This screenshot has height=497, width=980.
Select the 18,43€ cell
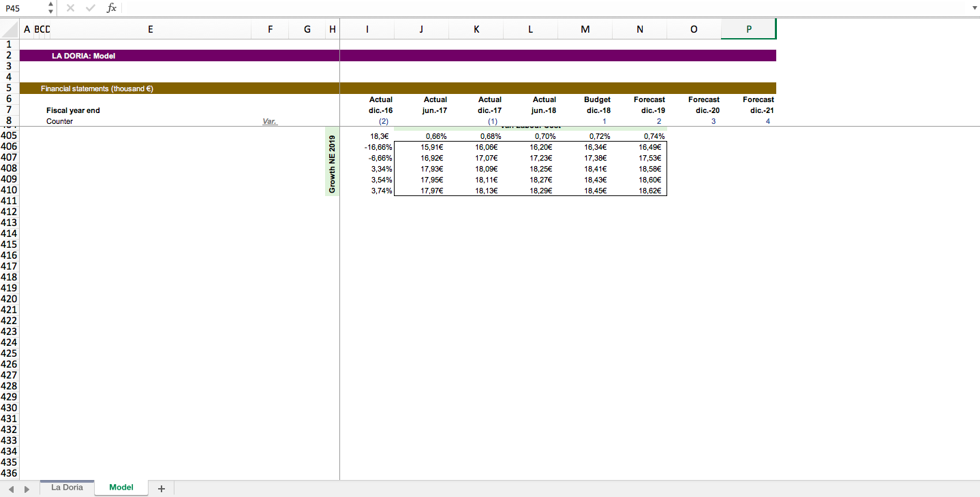[x=585, y=179]
